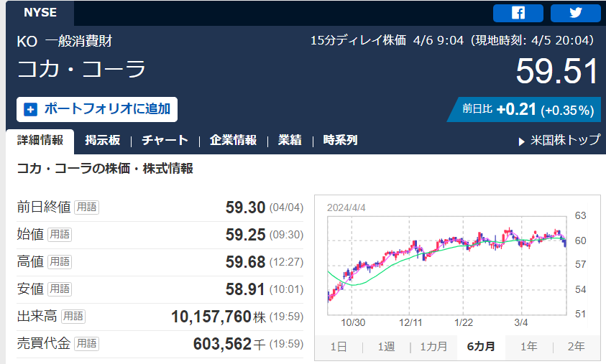Go to the 企業情報 tab

(x=233, y=140)
